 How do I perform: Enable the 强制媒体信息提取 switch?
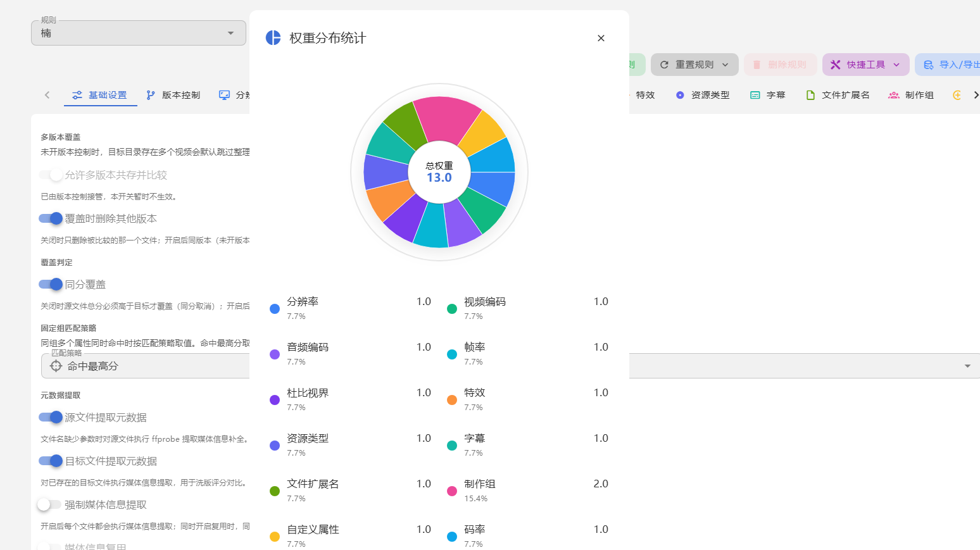click(x=49, y=504)
